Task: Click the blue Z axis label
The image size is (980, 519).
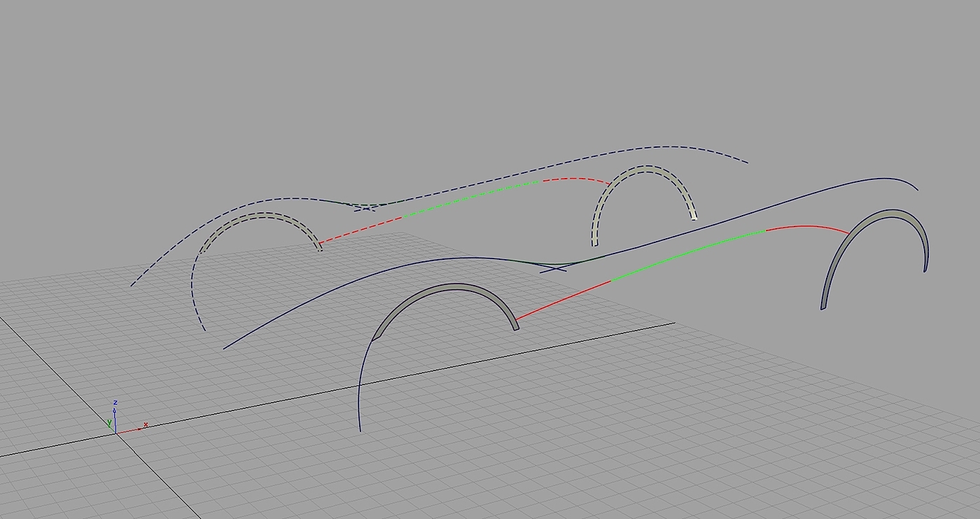Action: tap(115, 403)
